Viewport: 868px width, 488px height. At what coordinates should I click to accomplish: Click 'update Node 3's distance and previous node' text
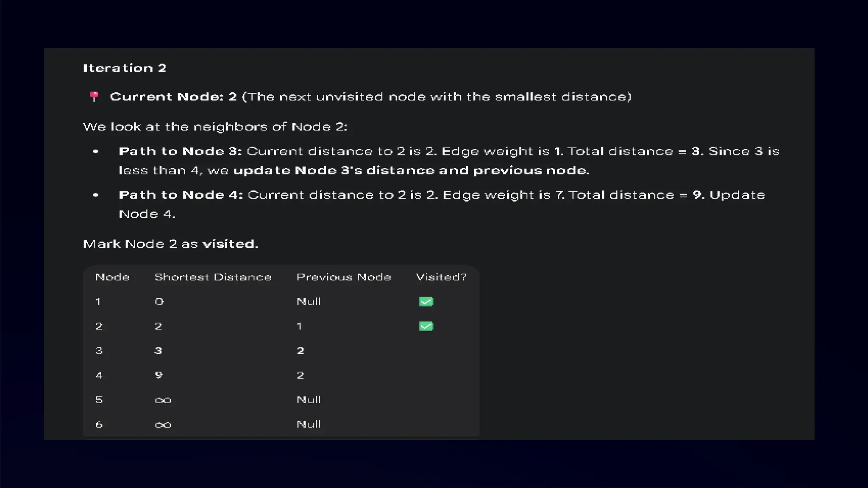[411, 170]
